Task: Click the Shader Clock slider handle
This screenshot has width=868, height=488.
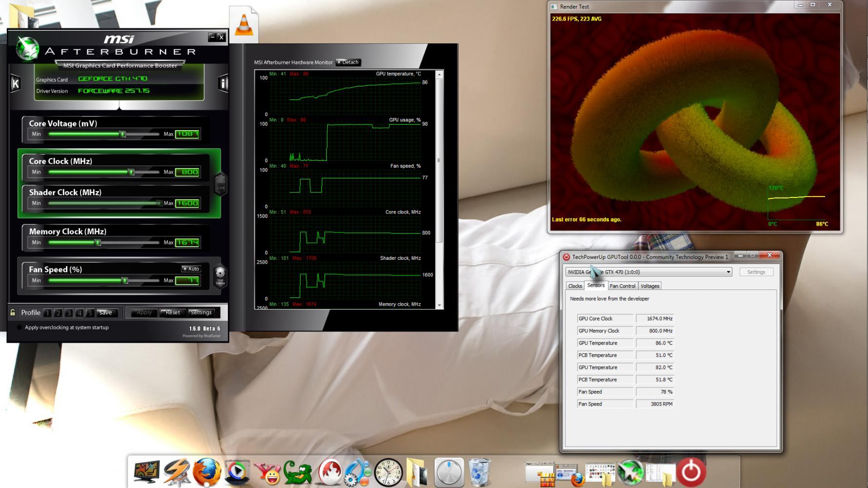Action: pyautogui.click(x=159, y=203)
